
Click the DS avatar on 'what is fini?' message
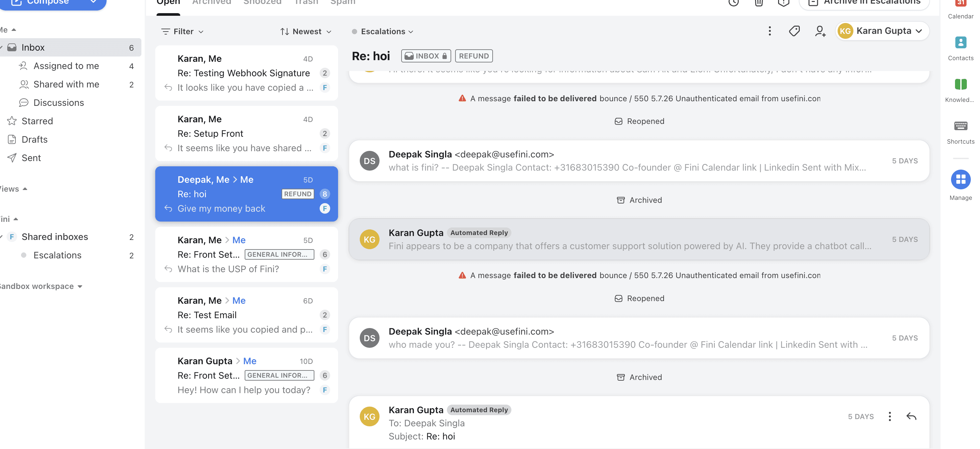point(369,161)
